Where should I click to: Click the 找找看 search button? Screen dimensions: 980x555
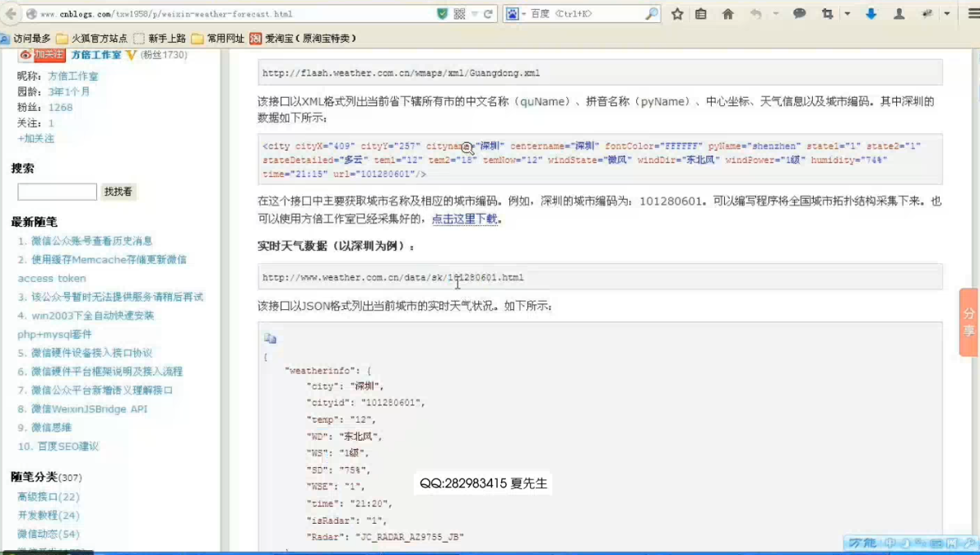point(118,192)
